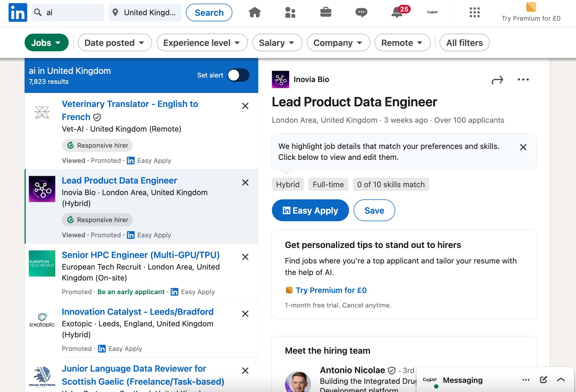Click the Inovia Bio company name link
This screenshot has height=392, width=576.
pos(311,80)
